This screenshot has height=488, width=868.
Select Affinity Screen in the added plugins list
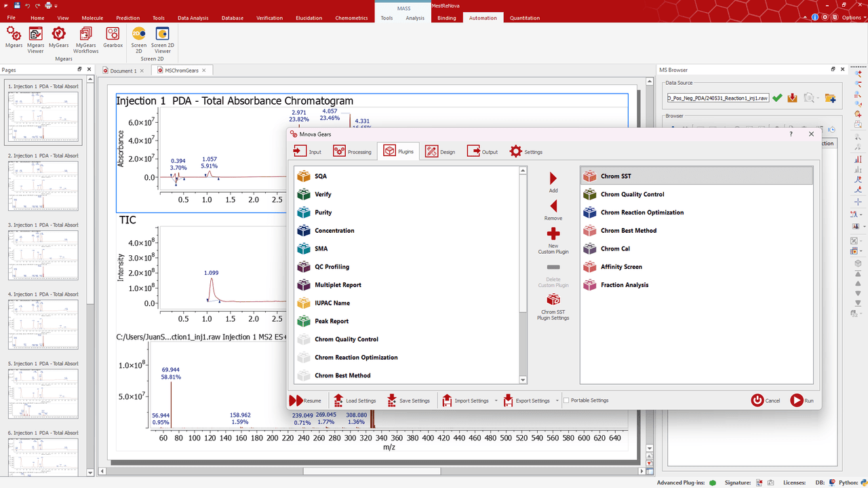coord(696,267)
